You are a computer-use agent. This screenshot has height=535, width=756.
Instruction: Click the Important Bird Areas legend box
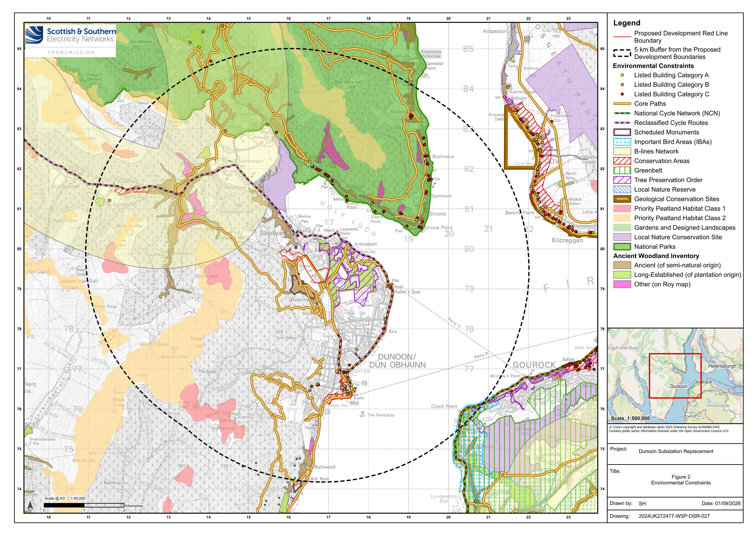tap(622, 142)
